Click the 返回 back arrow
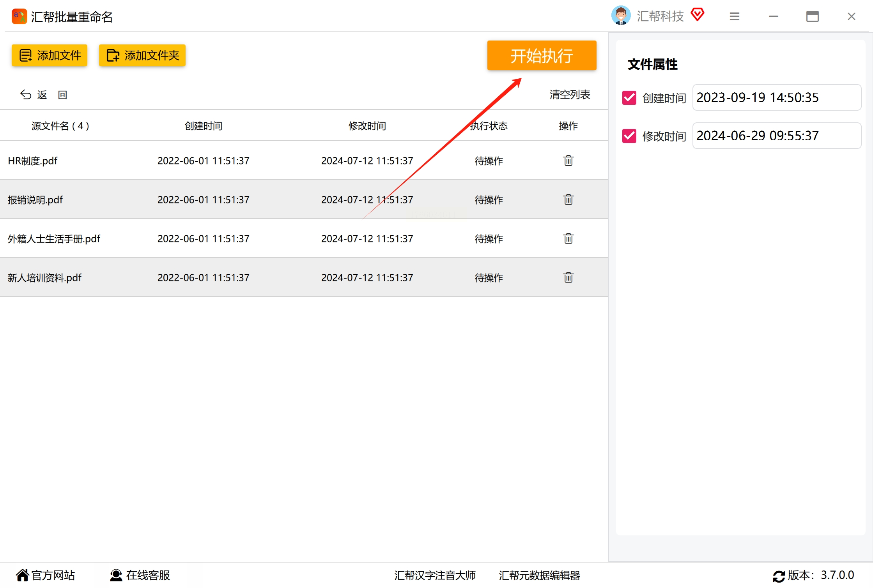Screen dimensions: 873x588 click(x=26, y=95)
